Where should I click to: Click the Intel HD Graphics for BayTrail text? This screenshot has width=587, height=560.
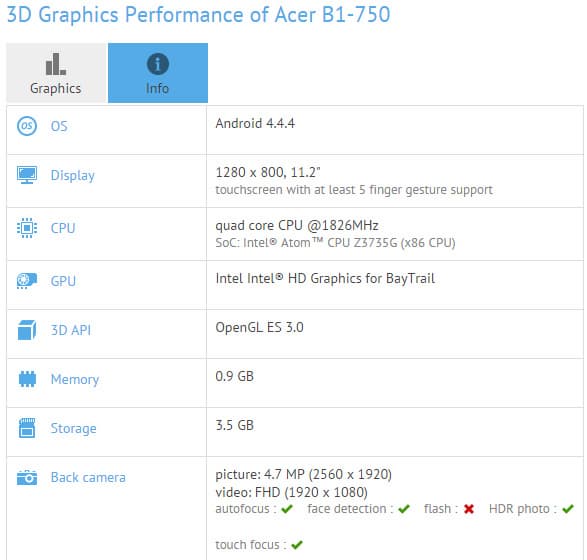(325, 278)
